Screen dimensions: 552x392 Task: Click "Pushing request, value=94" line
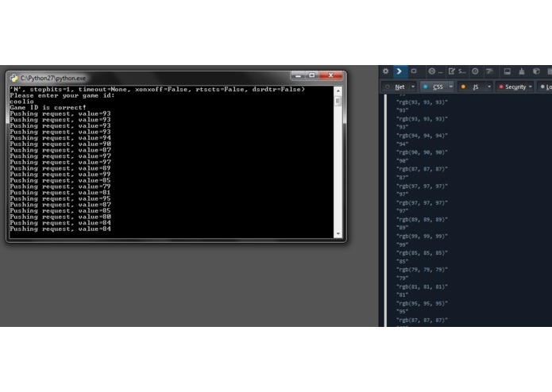tap(60, 138)
